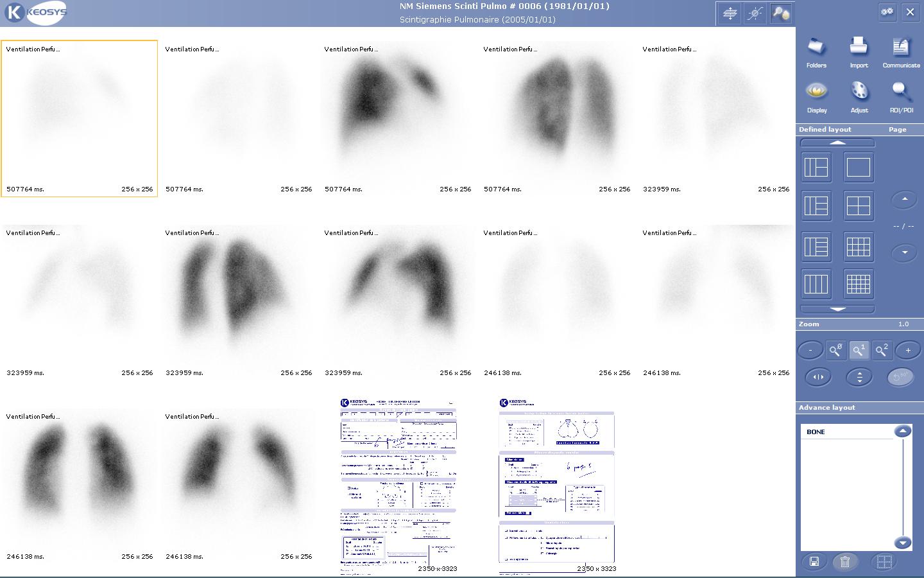Set zoom preset 2 magnifier
Viewport: 924px width, 578px height.
pyautogui.click(x=882, y=350)
